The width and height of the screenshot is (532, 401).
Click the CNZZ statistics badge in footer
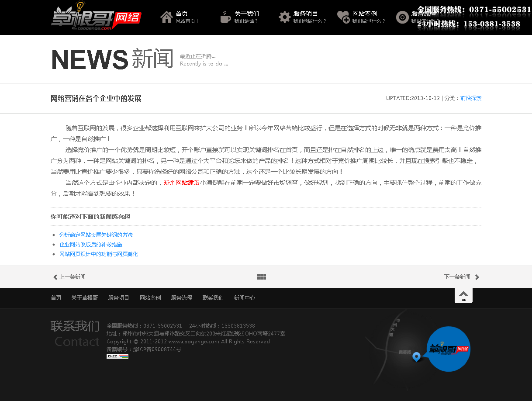[x=117, y=356]
